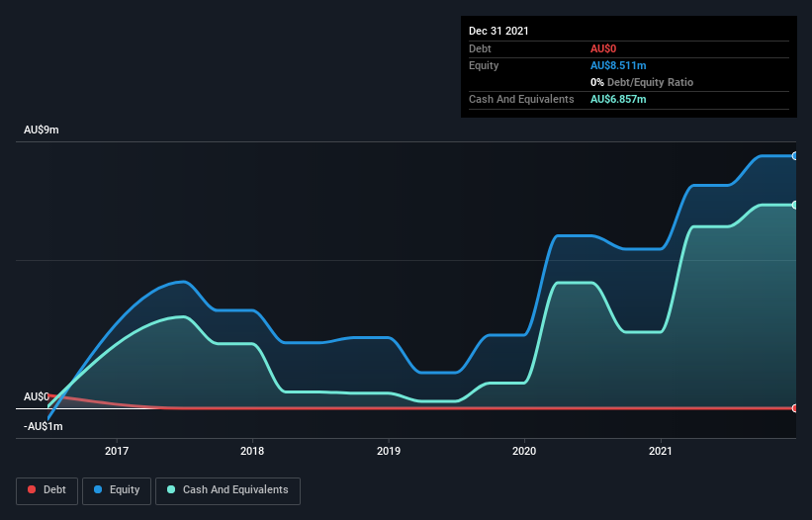812x520 pixels.
Task: Click the -AU$1m axis label
Action: (x=43, y=426)
